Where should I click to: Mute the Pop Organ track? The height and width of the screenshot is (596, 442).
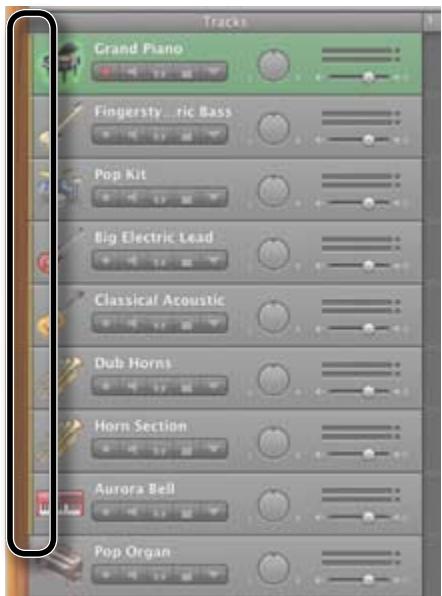point(132,574)
